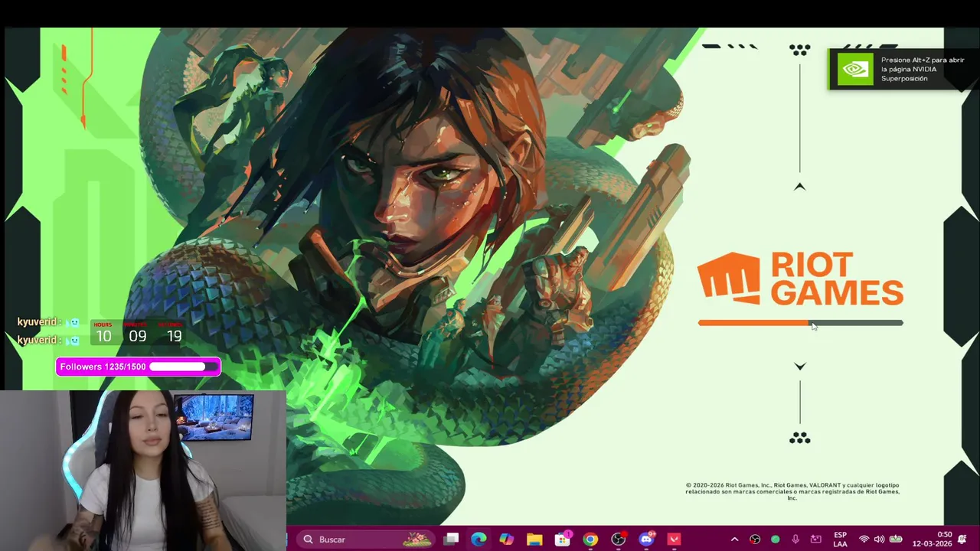
Task: Click the NVIDIA 'Presione Alt+Z' notification text
Action: (x=922, y=69)
